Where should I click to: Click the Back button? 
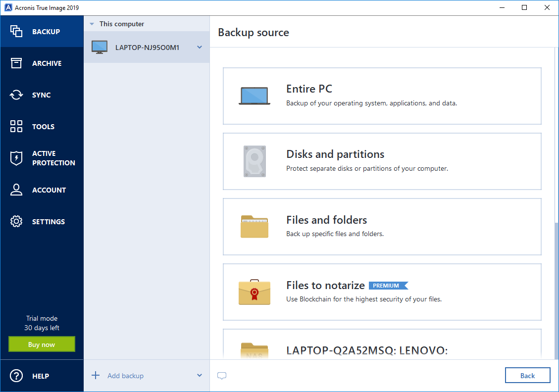(527, 376)
